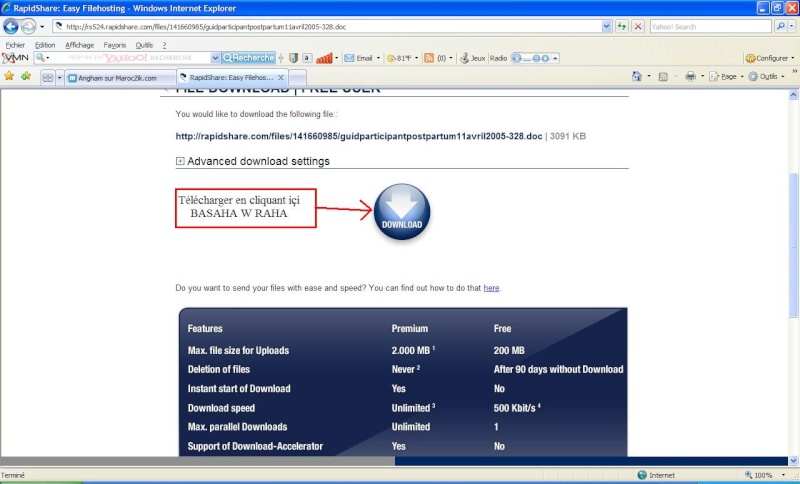Open the Outils menu in menu bar
This screenshot has width=800, height=484.
[144, 45]
